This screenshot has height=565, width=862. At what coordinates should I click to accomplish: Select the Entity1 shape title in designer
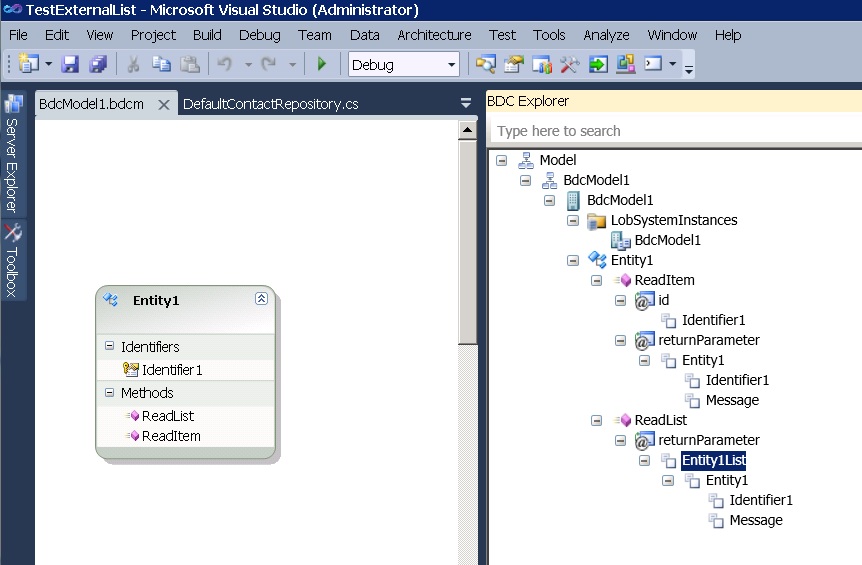click(156, 300)
